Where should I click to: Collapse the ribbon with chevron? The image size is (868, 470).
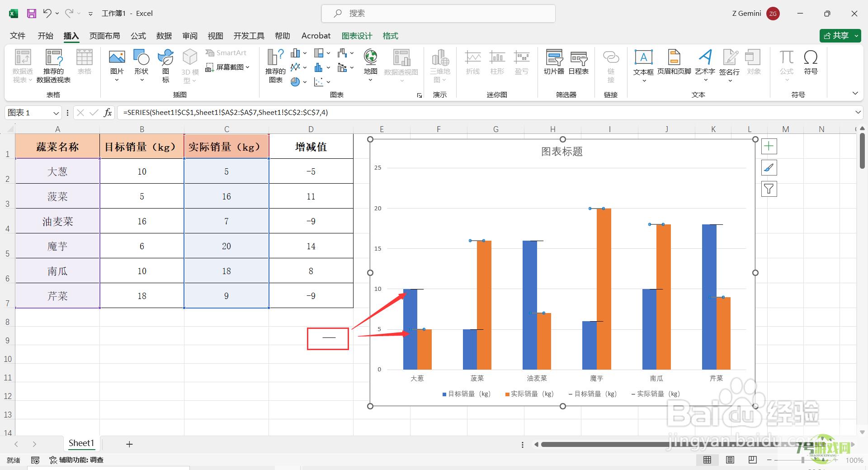(x=855, y=94)
